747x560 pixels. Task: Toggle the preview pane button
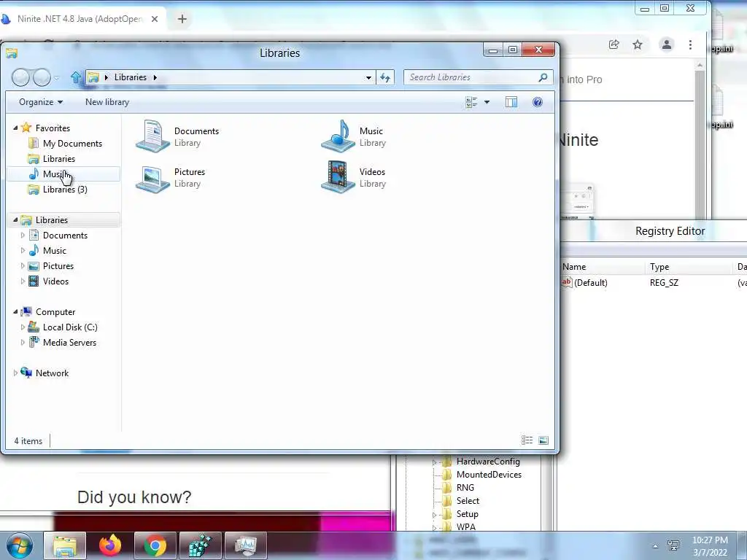[511, 102]
